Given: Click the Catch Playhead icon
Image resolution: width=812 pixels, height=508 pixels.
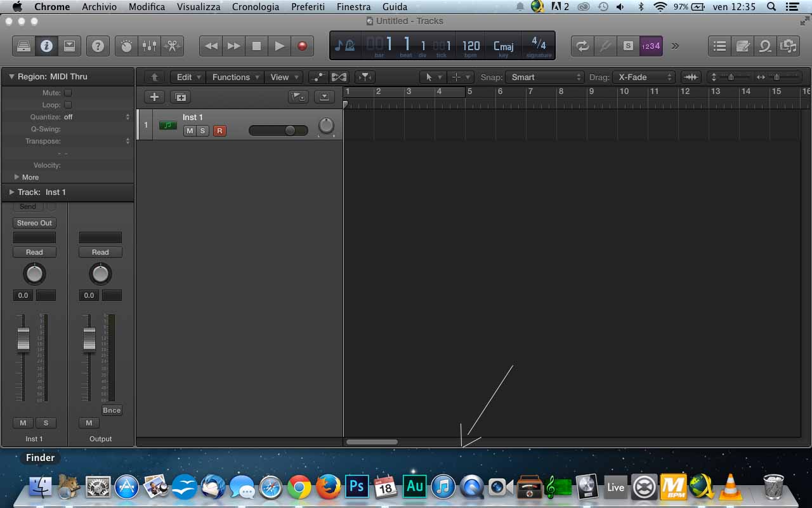Looking at the screenshot, I should tap(365, 77).
